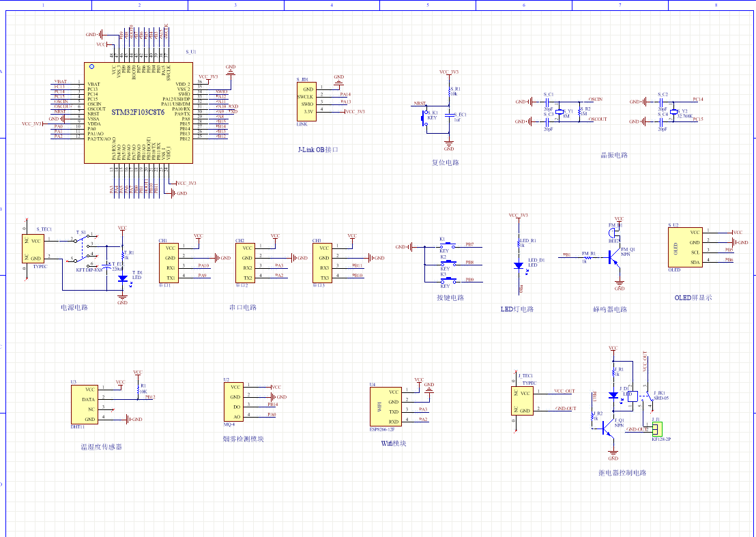Screen dimensions: 756x537
Task: Select the MQ-4 smoke sensor component
Action: click(x=233, y=401)
